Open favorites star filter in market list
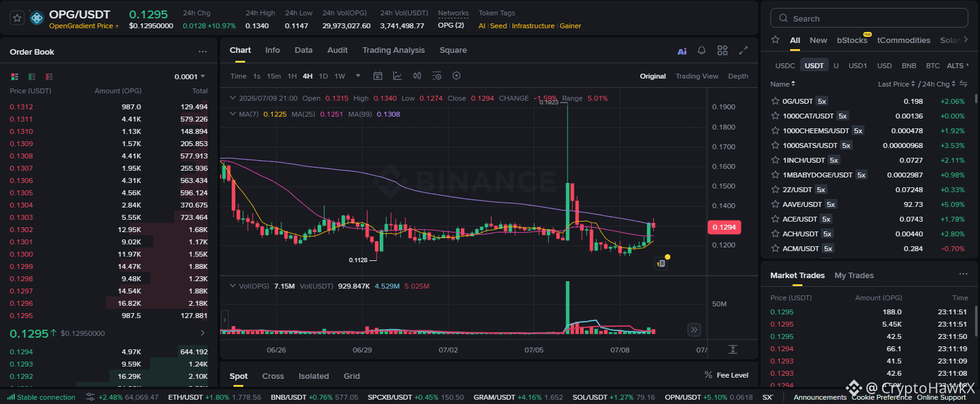This screenshot has width=980, height=404. tap(775, 40)
